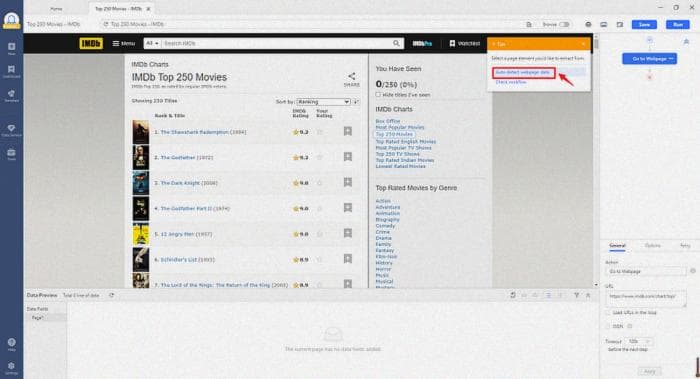Click the list view icon in Data Preview toolbar

pos(549,295)
